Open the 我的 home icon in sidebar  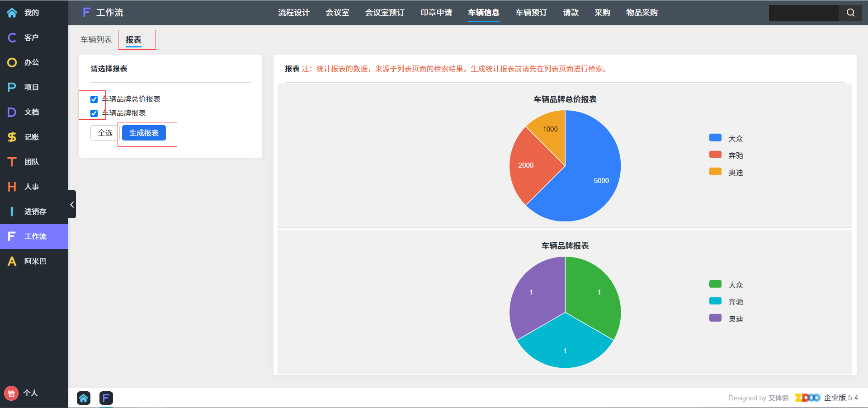(12, 13)
